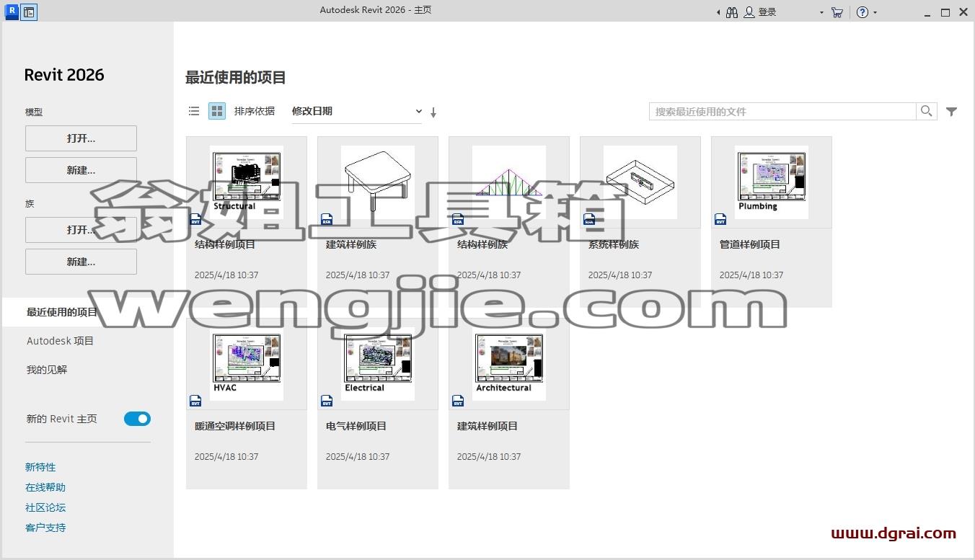
Task: Click 新建... button under 模型
Action: pyautogui.click(x=81, y=170)
